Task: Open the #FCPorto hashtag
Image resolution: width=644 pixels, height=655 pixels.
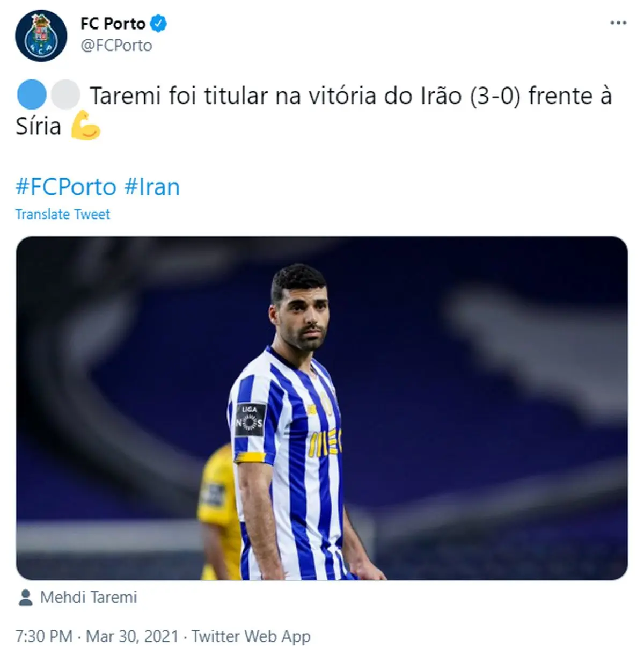Action: tap(66, 187)
